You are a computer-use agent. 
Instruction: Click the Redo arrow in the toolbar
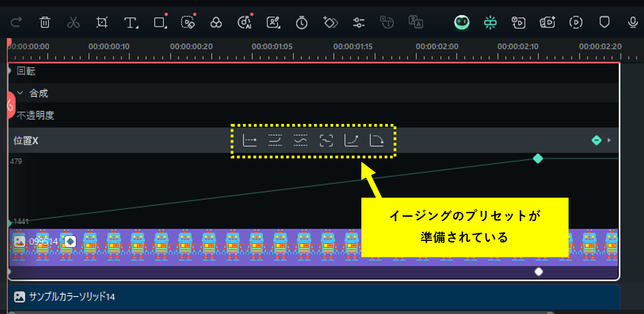point(16,22)
